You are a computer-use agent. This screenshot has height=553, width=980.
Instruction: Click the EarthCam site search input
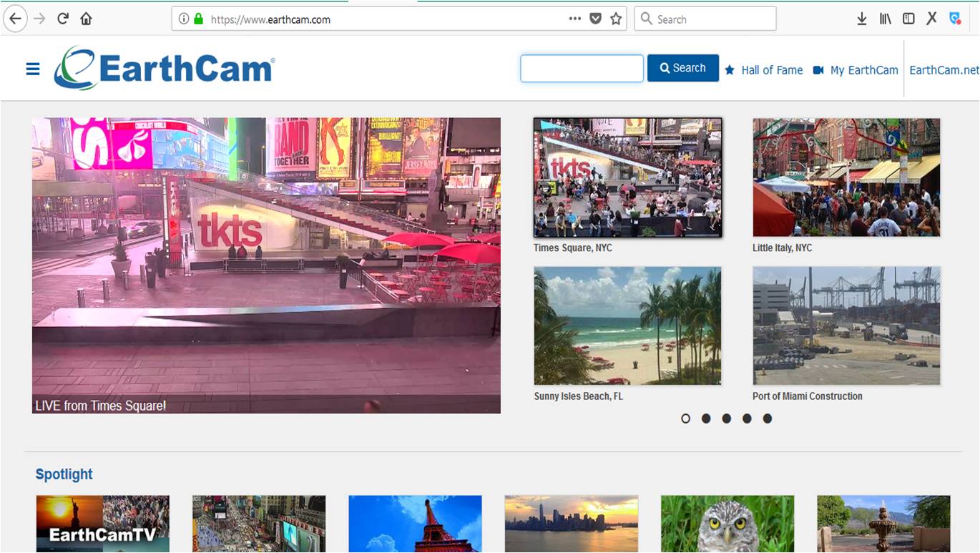(x=582, y=69)
